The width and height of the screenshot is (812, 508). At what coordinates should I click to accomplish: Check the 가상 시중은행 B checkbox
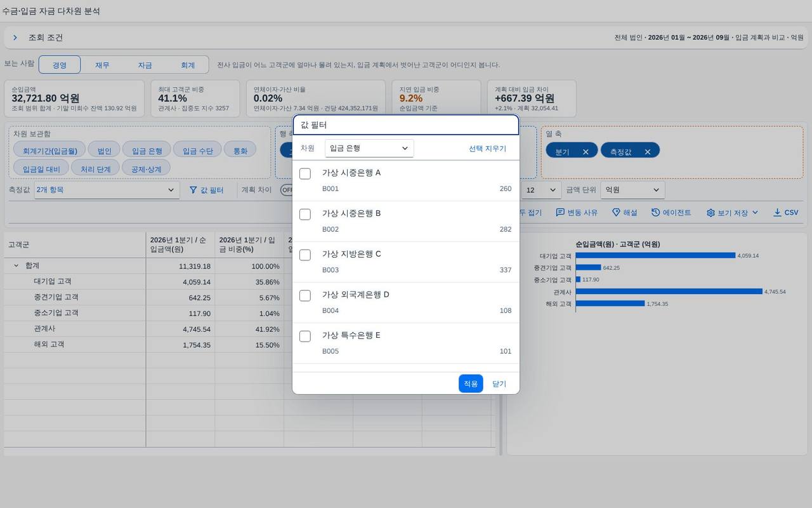point(305,214)
